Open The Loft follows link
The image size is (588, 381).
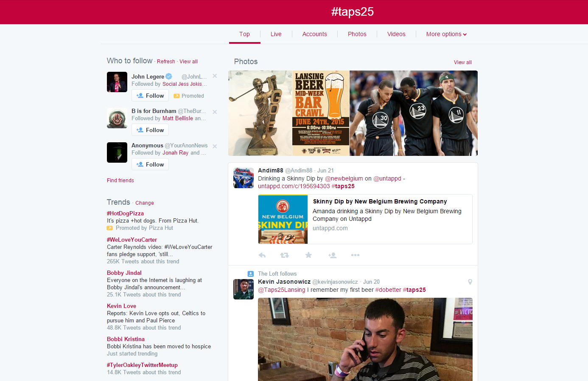click(277, 274)
